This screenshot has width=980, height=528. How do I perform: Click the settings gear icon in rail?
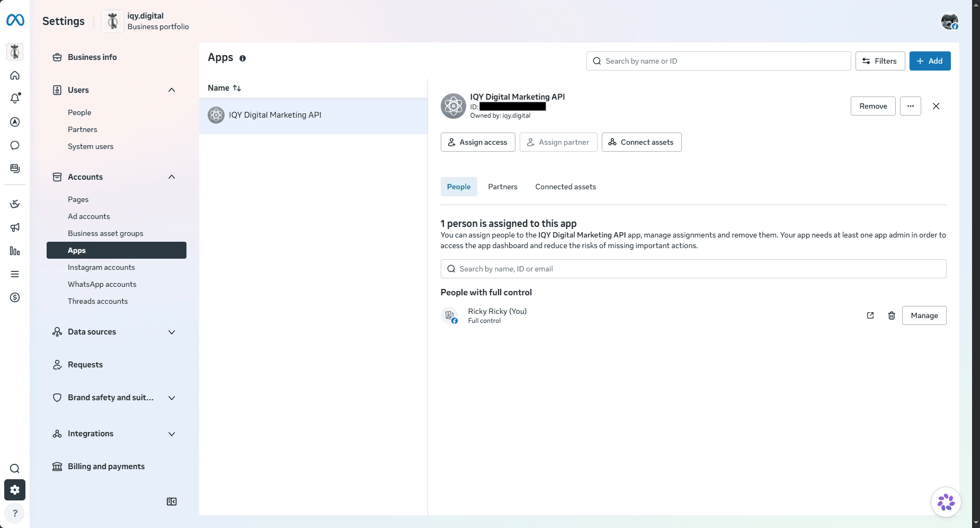(15, 490)
